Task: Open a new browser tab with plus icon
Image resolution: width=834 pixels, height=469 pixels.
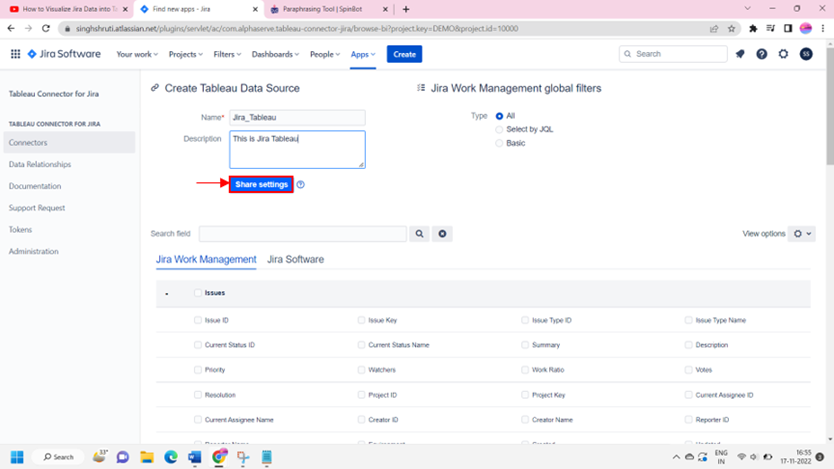Action: pos(406,9)
